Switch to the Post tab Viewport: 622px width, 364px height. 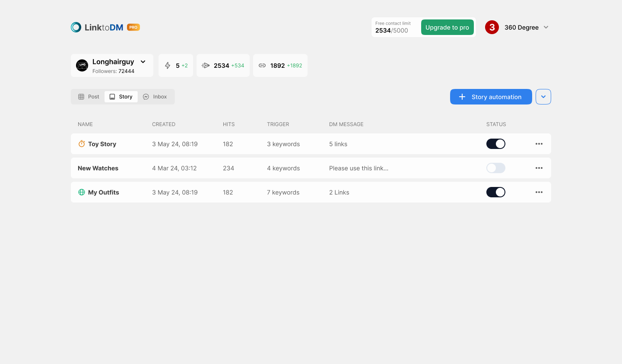[x=89, y=97]
